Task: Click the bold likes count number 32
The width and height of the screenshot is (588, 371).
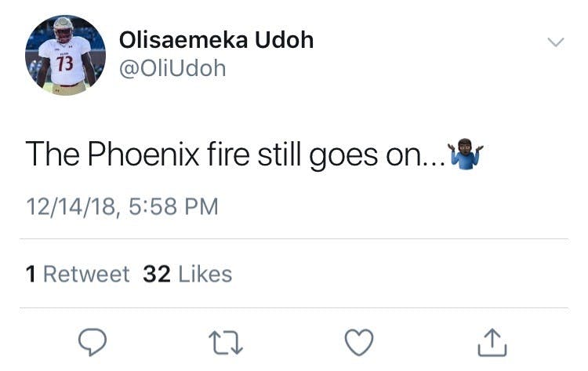Action: click(x=157, y=274)
